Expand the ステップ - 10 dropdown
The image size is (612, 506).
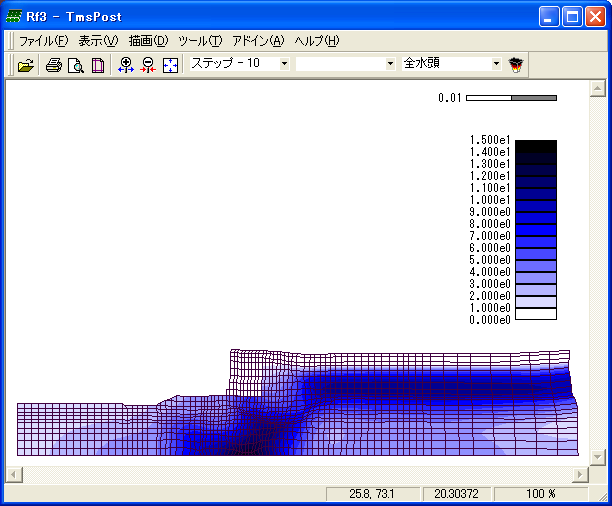(x=285, y=63)
